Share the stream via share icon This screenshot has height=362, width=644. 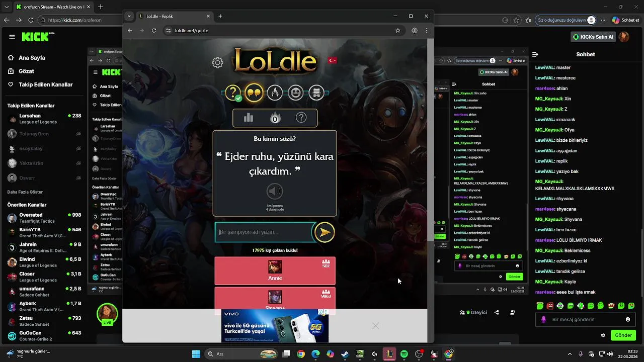(x=497, y=312)
